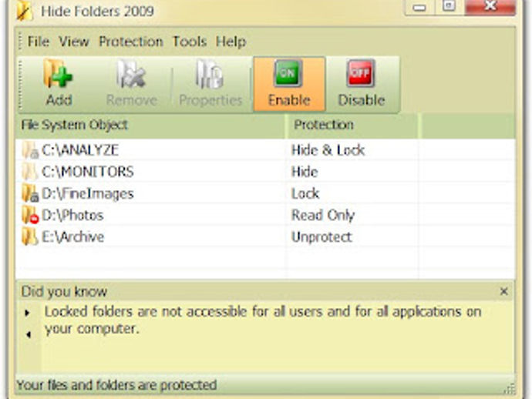
Task: Open the Help menu
Action: (x=231, y=42)
